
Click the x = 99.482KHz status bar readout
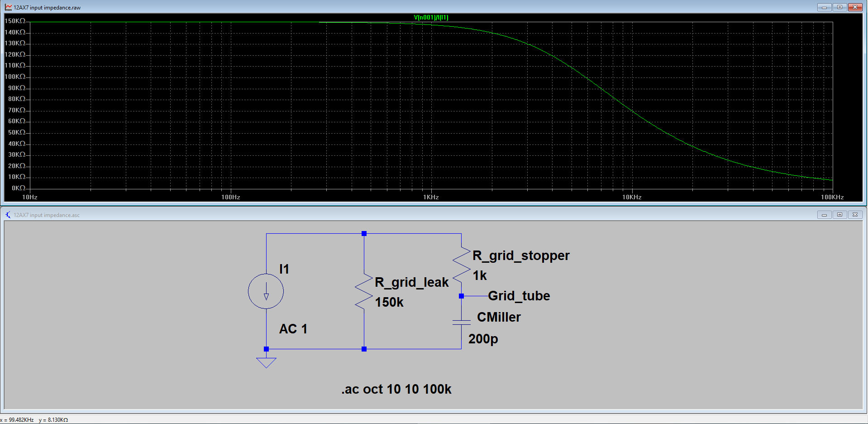click(x=17, y=420)
